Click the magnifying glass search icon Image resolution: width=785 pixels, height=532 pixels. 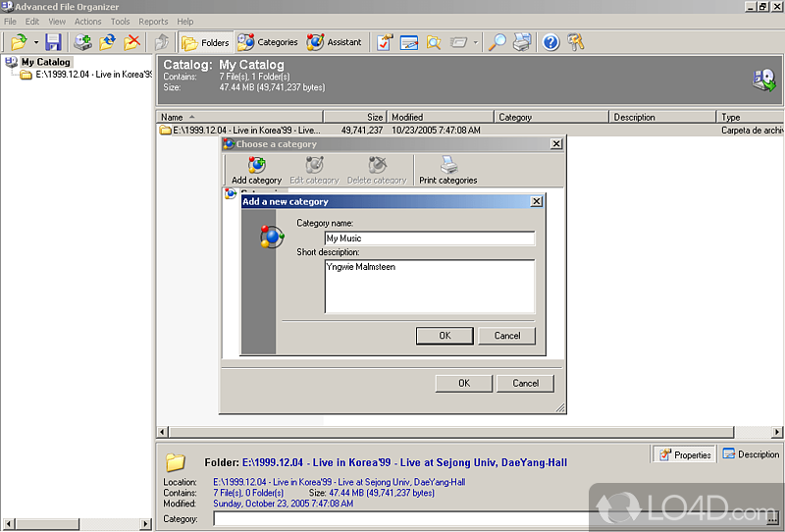(497, 42)
